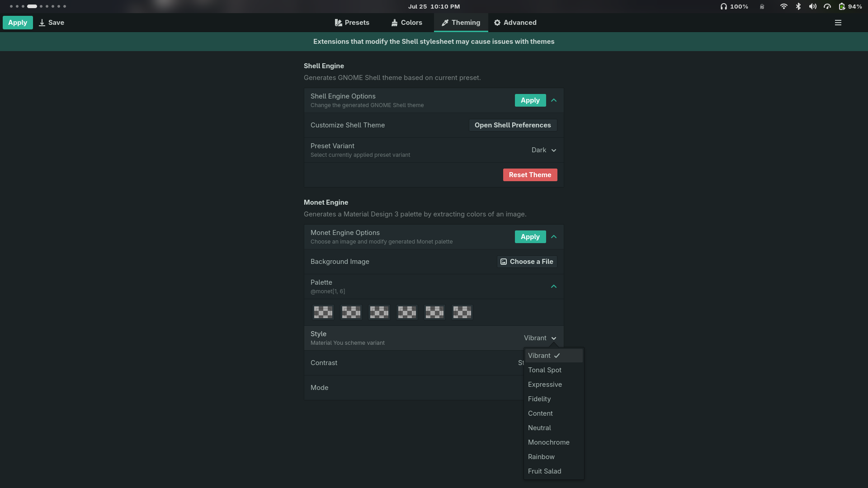Click the headphones battery indicator
Image resolution: width=868 pixels, height=488 pixels.
(734, 6)
